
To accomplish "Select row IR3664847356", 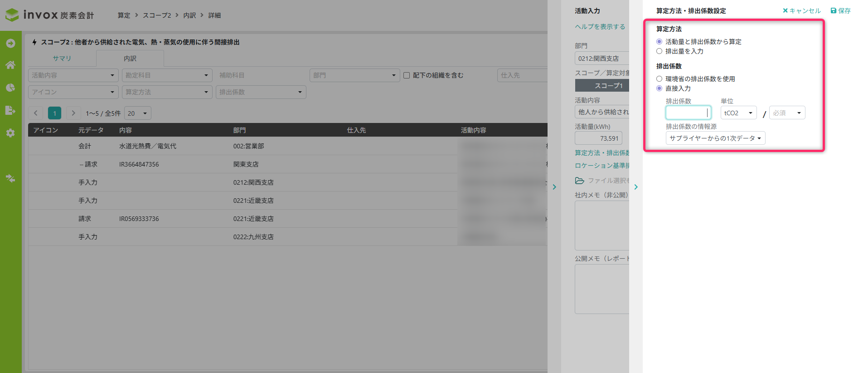I will (288, 164).
